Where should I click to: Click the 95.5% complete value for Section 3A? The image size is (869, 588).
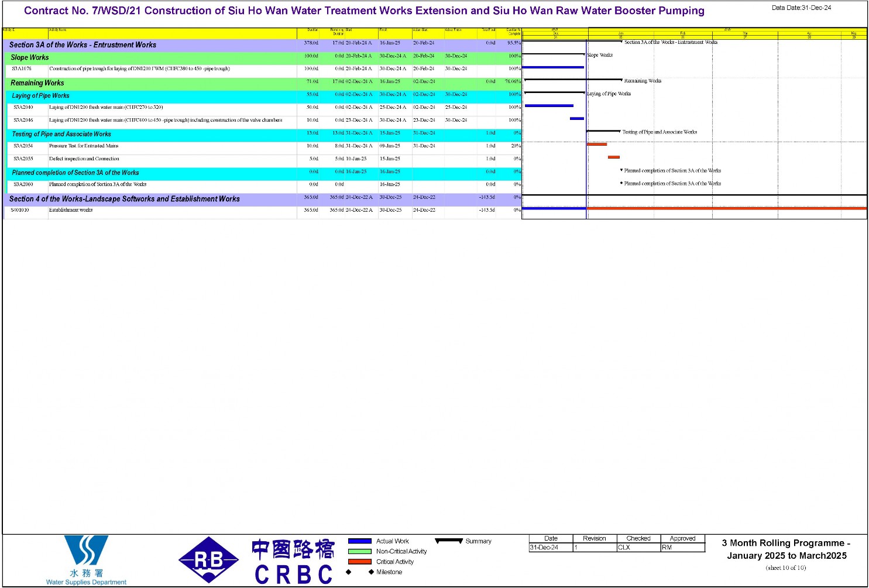pos(514,43)
